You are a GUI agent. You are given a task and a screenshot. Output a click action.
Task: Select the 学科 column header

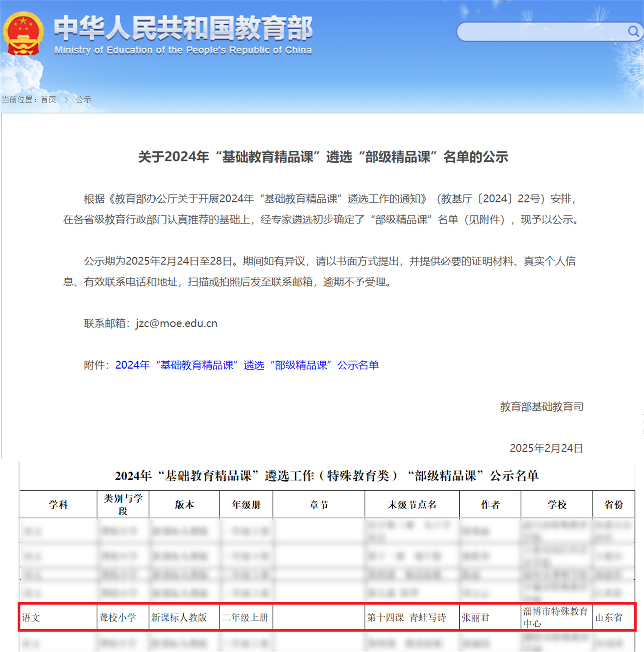58,505
